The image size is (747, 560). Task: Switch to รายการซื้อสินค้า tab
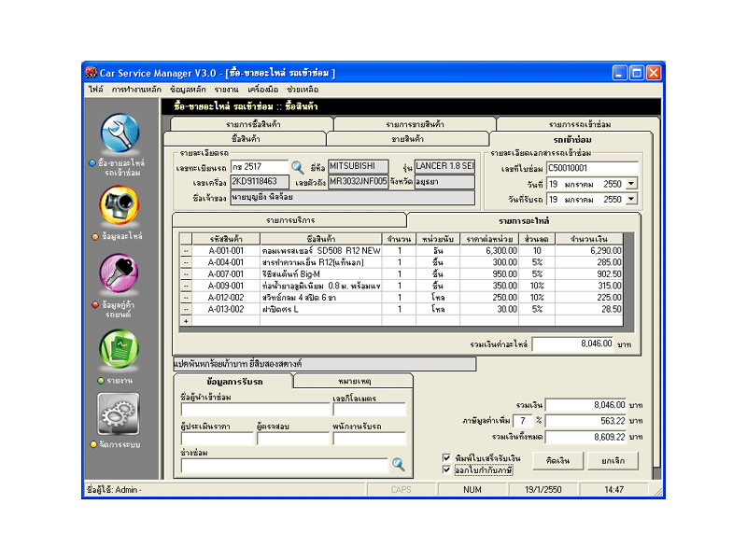coord(252,124)
